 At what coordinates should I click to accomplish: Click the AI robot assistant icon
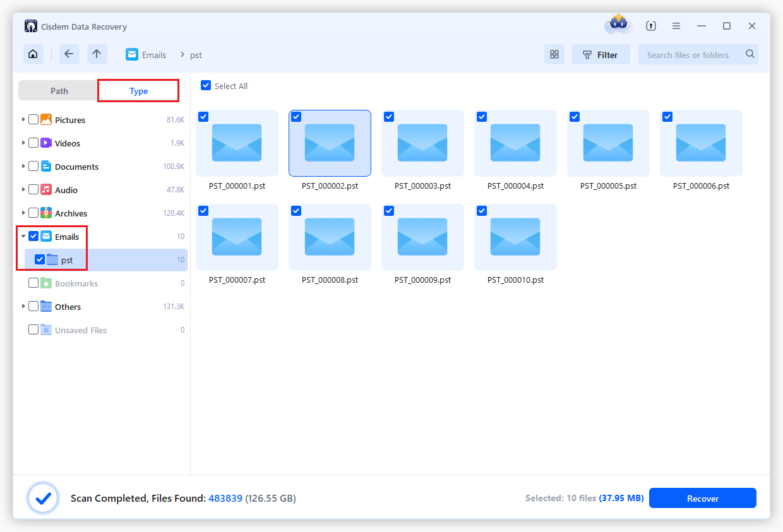[x=618, y=25]
